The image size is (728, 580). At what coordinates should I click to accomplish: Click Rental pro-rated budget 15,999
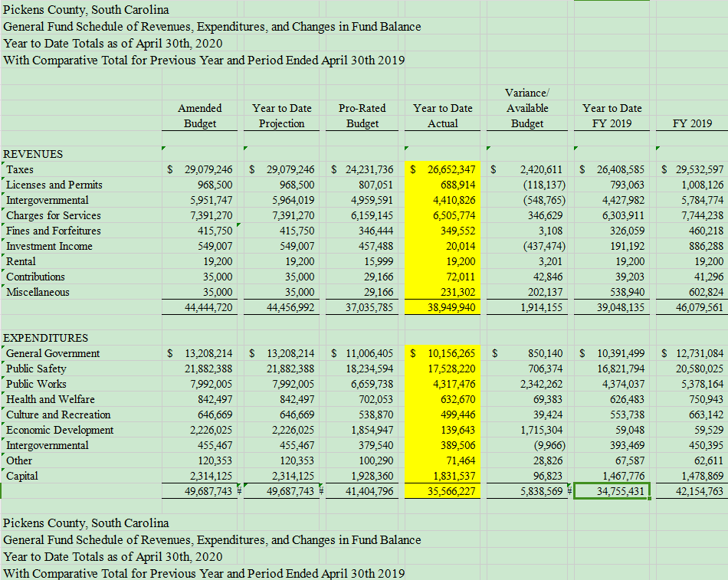point(379,261)
